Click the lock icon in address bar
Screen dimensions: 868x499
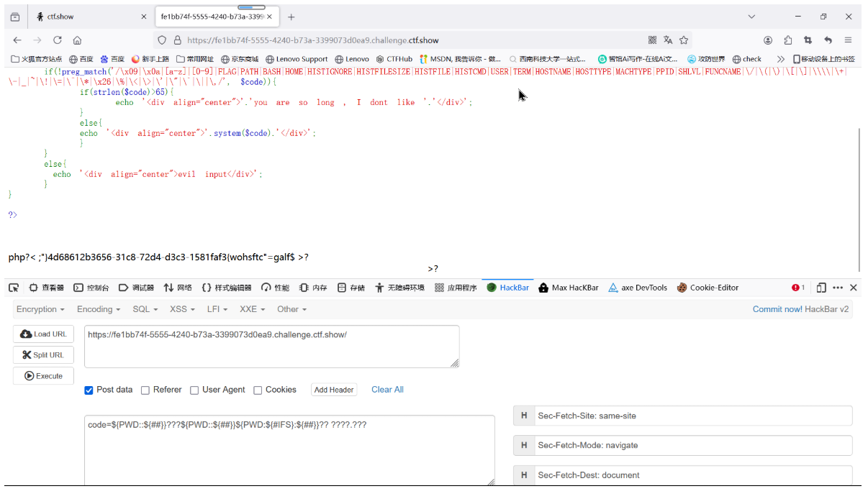tap(176, 40)
